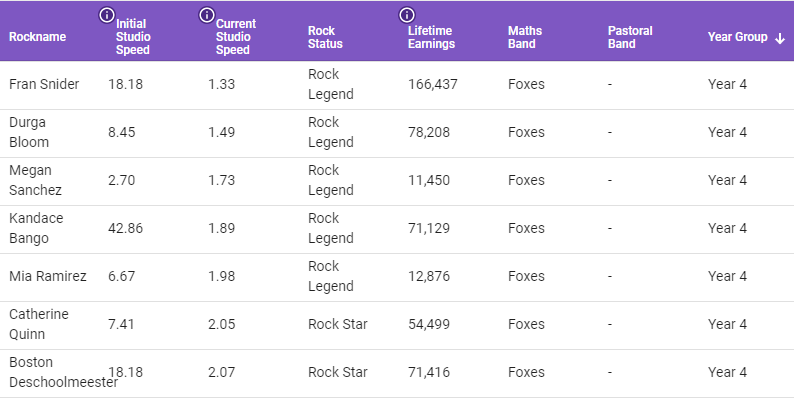The width and height of the screenshot is (794, 402).
Task: Click info icon above Lifetime Earnings
Action: tap(407, 15)
